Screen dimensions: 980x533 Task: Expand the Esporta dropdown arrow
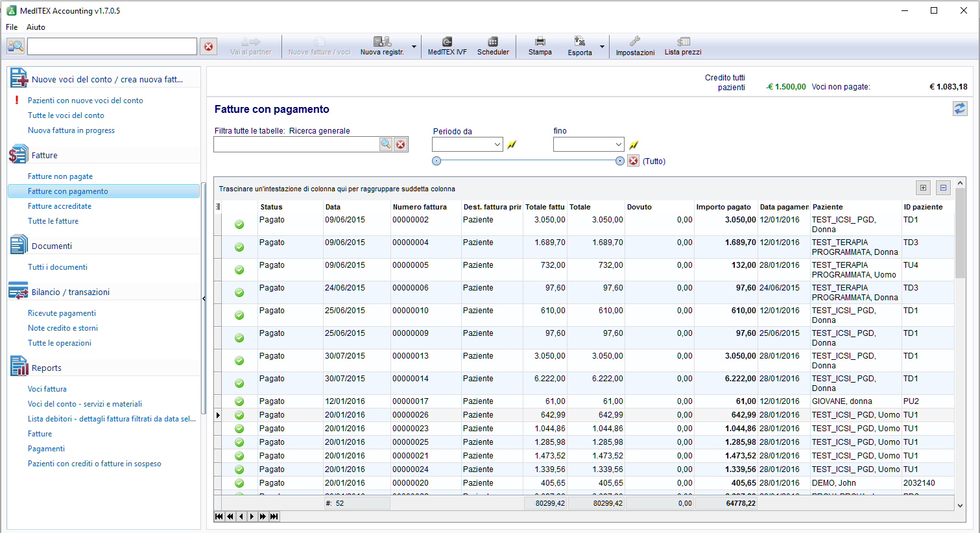(x=602, y=47)
